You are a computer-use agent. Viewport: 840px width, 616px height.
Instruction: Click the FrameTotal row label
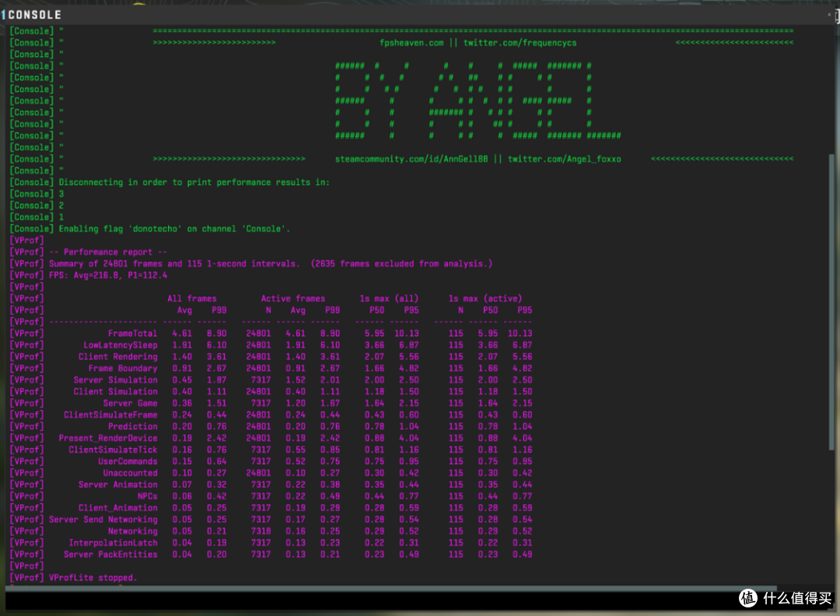[132, 333]
